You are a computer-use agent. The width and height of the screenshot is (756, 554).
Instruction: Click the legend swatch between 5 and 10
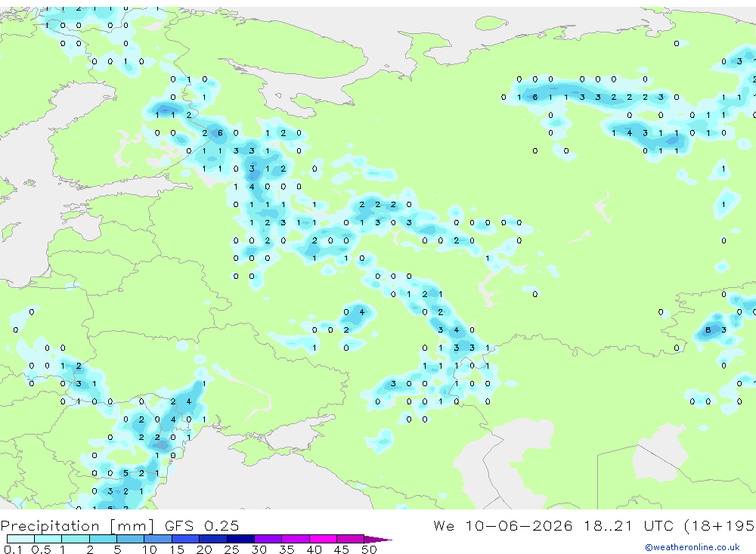pos(131,539)
